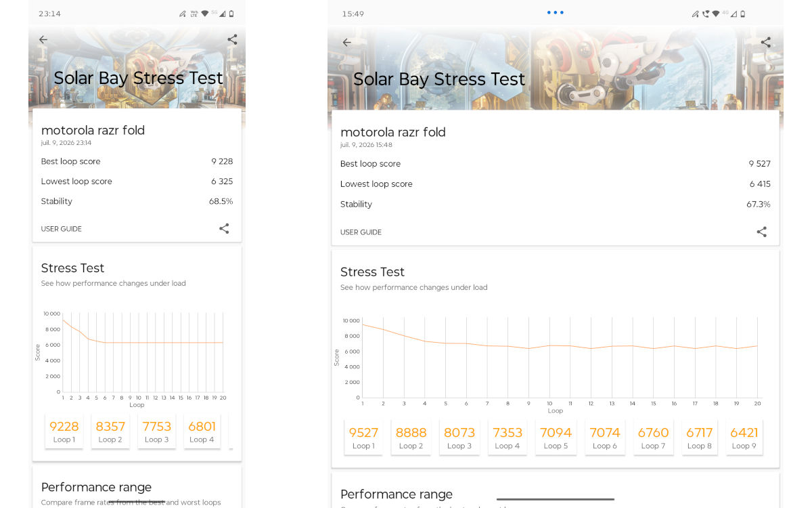Click the motorola razr fold title on the left screen
The width and height of the screenshot is (812, 508).
click(x=93, y=130)
